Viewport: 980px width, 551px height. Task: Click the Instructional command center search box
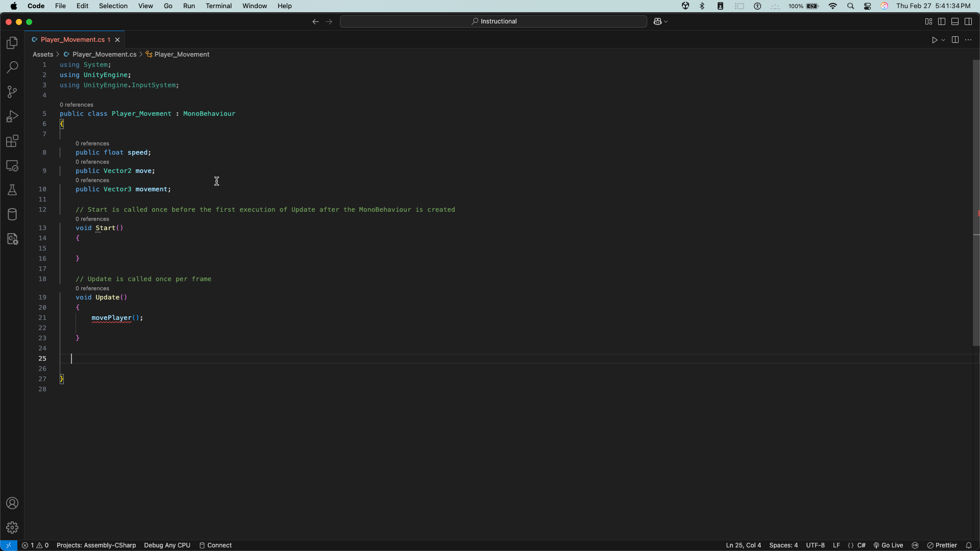(x=494, y=21)
